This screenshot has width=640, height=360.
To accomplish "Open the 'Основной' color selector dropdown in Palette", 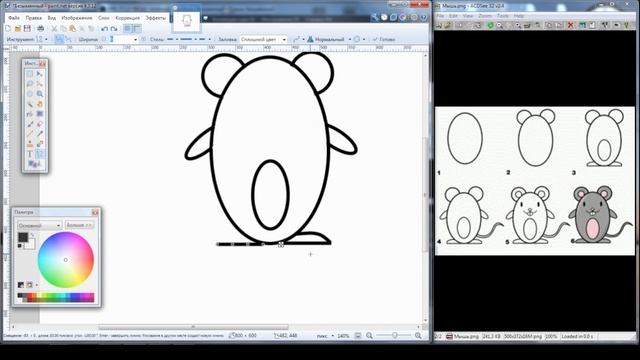I will coord(39,225).
